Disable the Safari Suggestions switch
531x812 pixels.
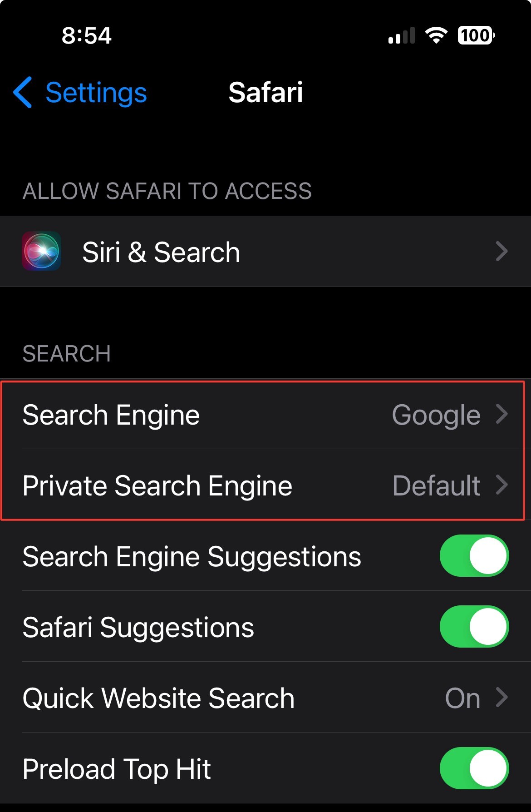(x=474, y=627)
